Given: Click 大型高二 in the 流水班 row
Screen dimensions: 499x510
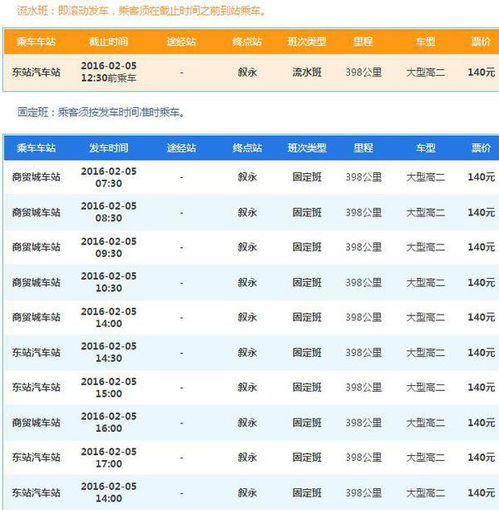Looking at the screenshot, I should pos(426,72).
